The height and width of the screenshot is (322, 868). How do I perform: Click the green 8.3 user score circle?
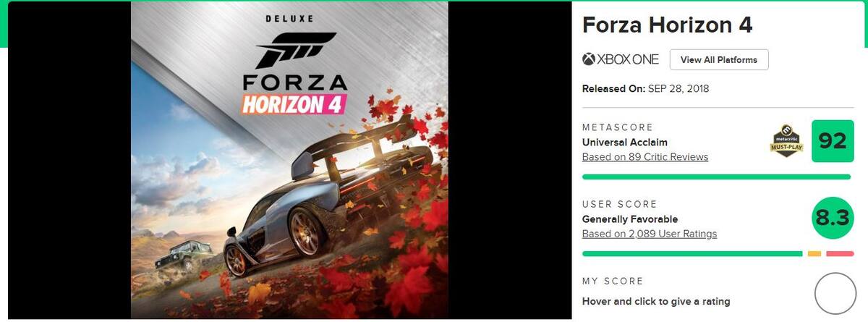point(833,218)
